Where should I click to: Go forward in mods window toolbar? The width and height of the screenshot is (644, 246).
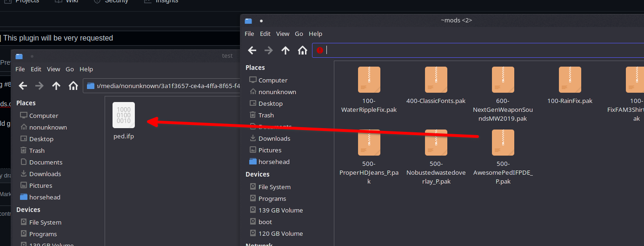click(x=269, y=50)
